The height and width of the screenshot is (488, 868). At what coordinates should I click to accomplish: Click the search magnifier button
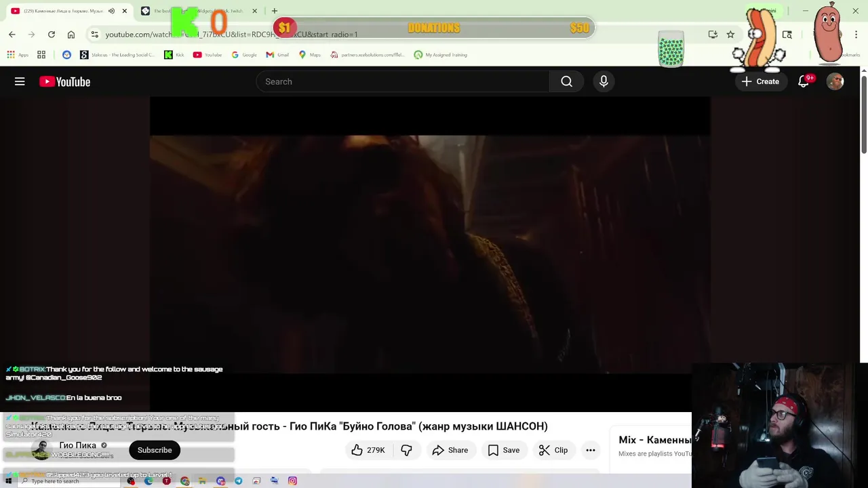[567, 81]
